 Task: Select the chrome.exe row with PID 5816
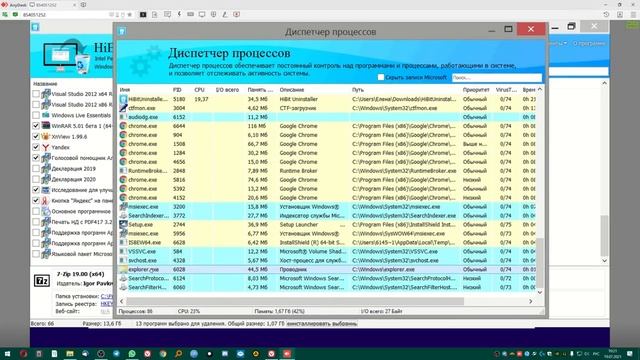[327, 180]
